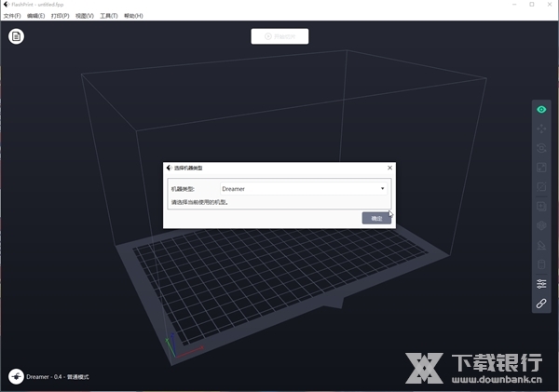The height and width of the screenshot is (392, 559).
Task: Open the machine type dropdown arrow
Action: tap(382, 188)
